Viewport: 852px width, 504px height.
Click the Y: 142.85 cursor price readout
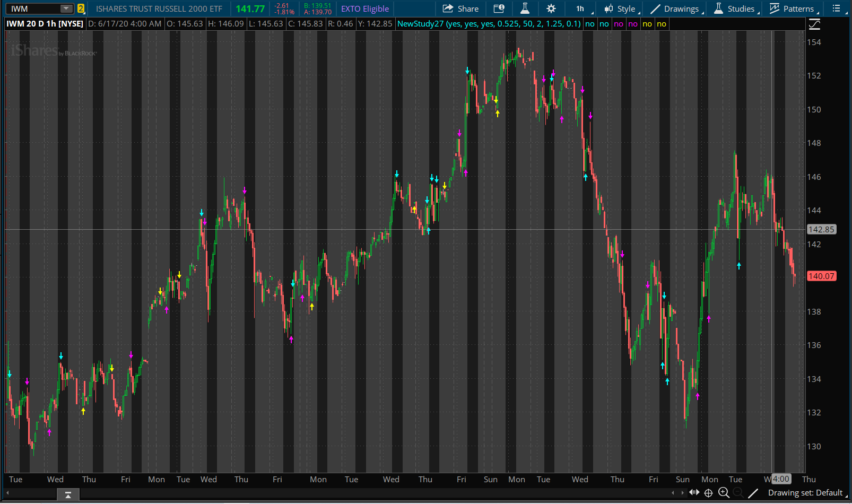[x=375, y=24]
